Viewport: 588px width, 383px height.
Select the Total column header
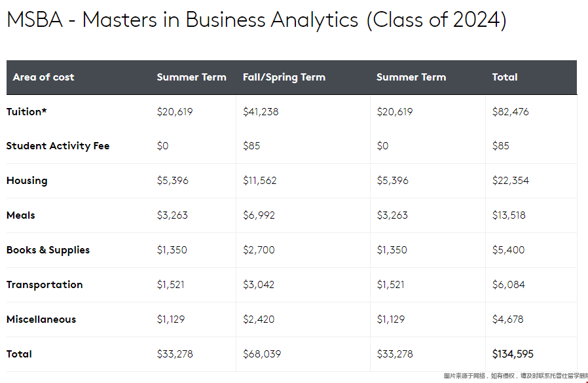pyautogui.click(x=505, y=77)
